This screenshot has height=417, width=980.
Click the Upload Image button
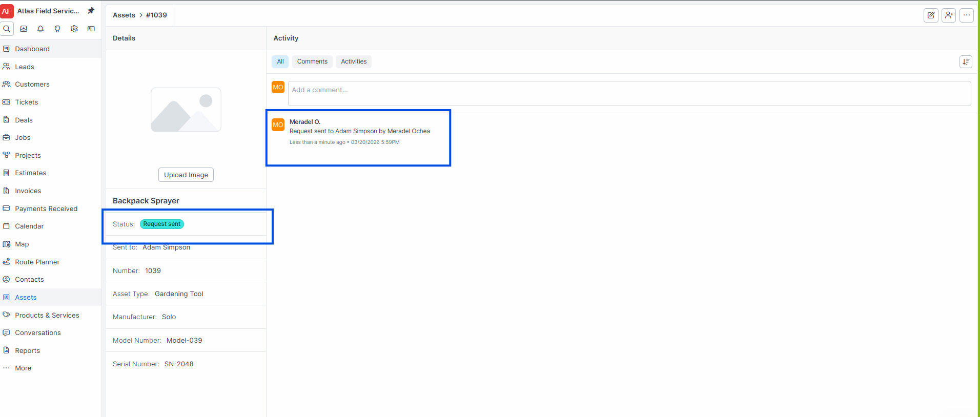[x=186, y=175]
